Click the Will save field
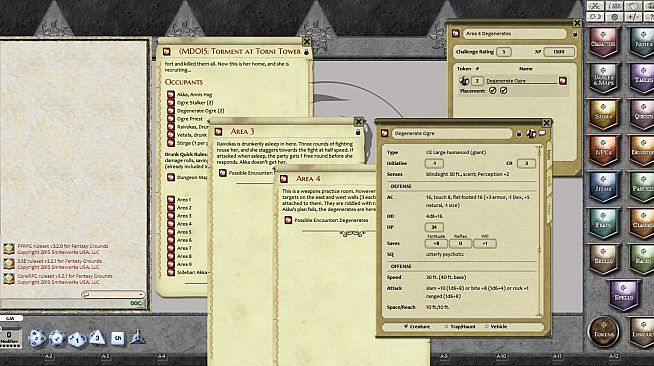This screenshot has height=366, width=654. (485, 243)
